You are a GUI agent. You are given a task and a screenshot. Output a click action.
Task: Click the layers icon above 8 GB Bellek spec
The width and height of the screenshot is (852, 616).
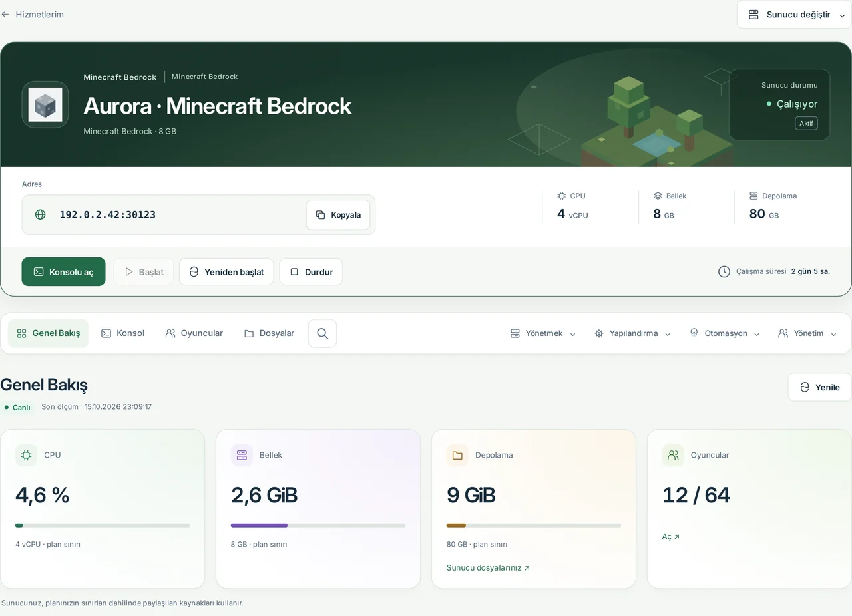(x=658, y=196)
